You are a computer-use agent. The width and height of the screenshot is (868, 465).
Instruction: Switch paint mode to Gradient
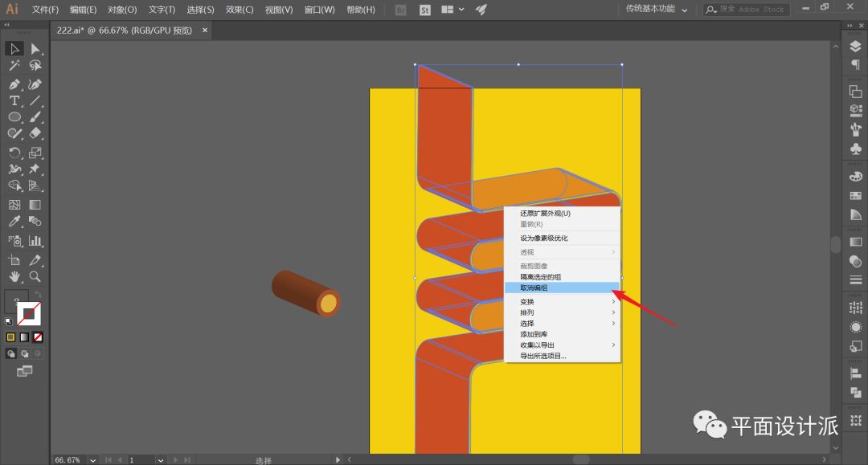tap(24, 337)
